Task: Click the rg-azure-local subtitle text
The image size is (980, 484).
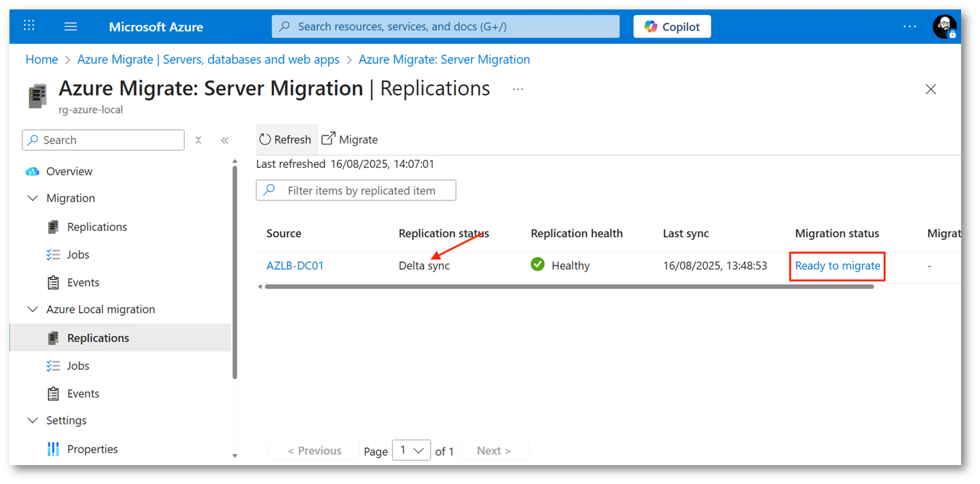Action: coord(91,110)
